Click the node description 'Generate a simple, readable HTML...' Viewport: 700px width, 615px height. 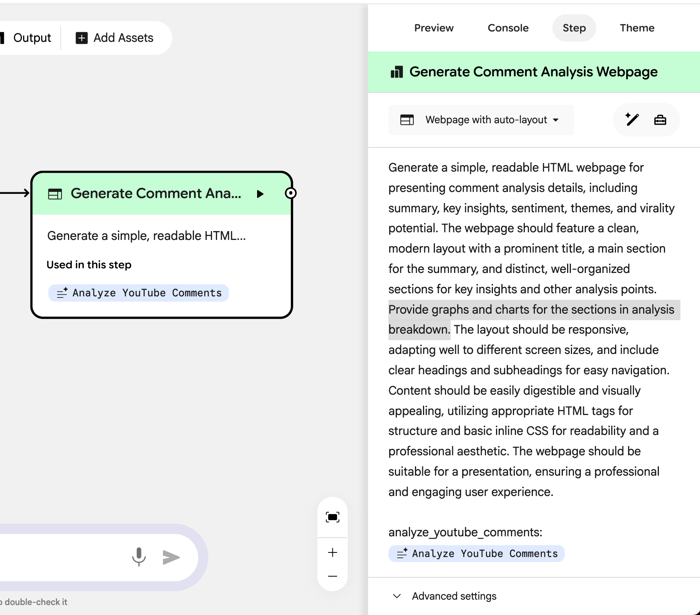pyautogui.click(x=146, y=236)
